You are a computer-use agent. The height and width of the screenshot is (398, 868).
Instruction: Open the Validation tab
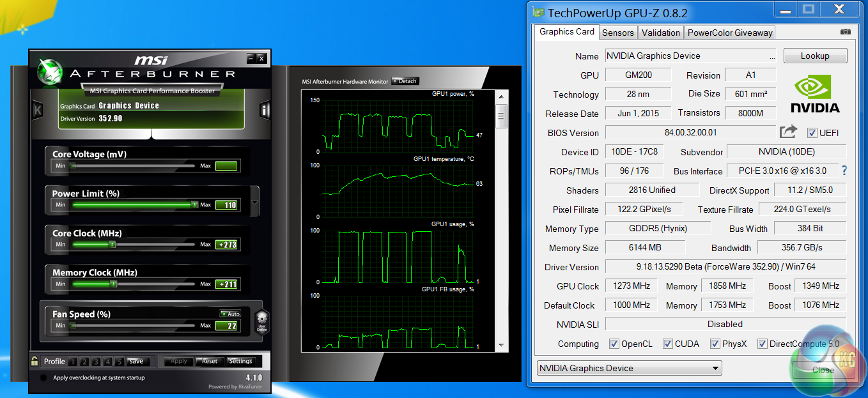point(660,33)
